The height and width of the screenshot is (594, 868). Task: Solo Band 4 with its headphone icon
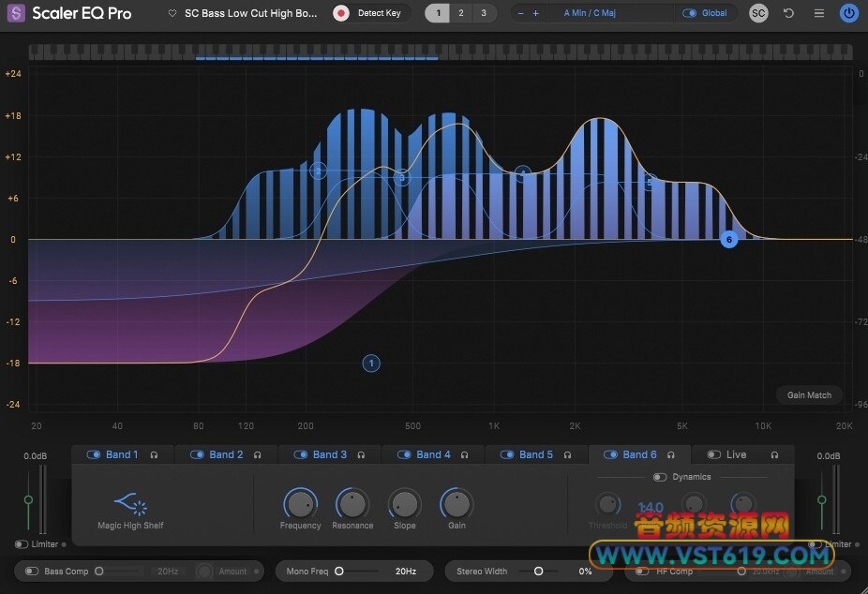[x=464, y=455]
